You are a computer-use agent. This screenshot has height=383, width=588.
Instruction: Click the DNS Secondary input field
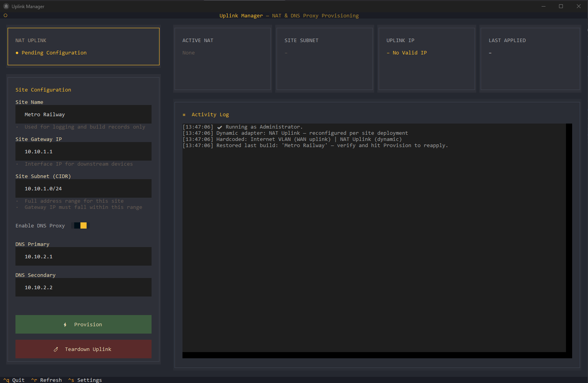[x=84, y=287]
